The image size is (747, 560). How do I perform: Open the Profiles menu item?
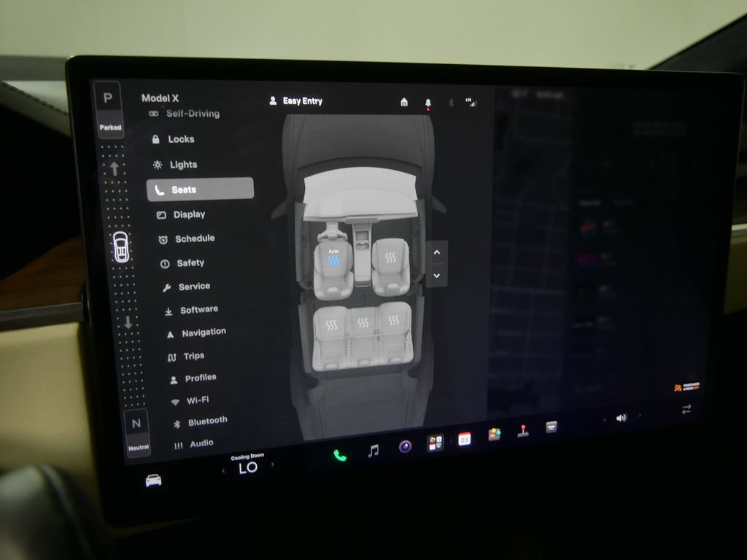193,378
